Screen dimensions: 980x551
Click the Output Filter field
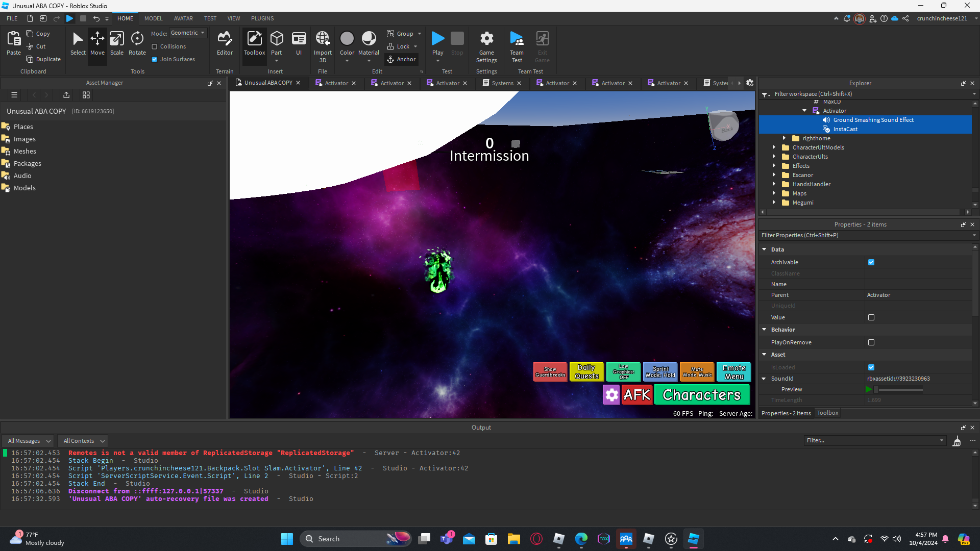click(875, 441)
